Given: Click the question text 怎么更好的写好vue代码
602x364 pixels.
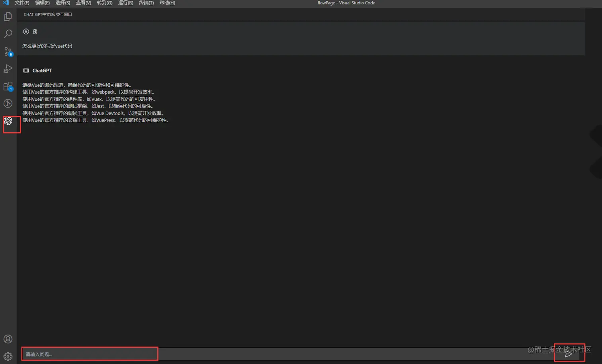Looking at the screenshot, I should pyautogui.click(x=47, y=46).
